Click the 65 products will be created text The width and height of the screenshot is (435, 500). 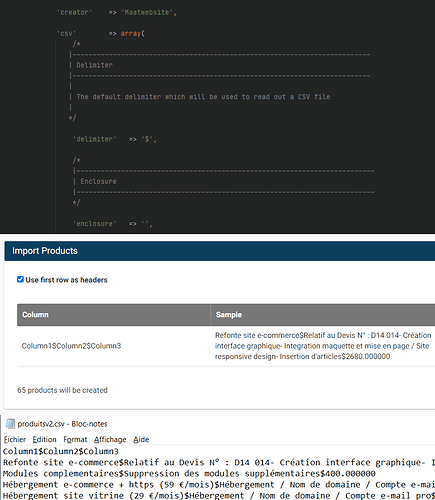click(62, 390)
